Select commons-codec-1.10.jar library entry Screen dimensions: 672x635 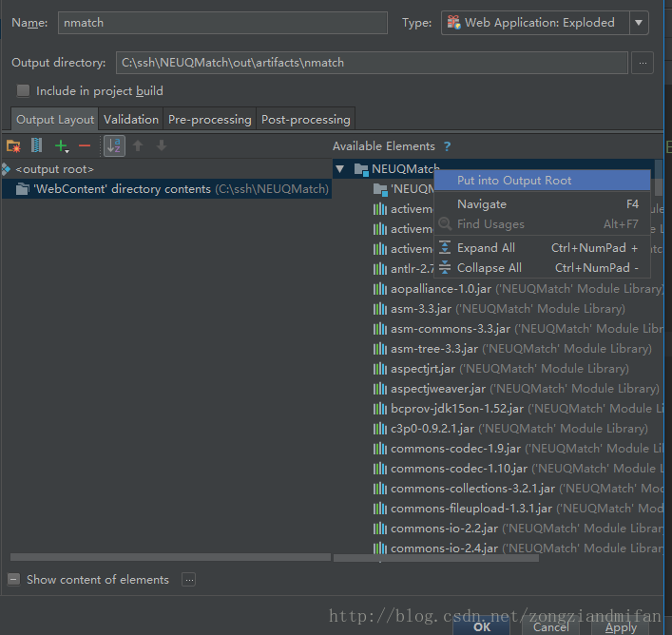pyautogui.click(x=518, y=469)
